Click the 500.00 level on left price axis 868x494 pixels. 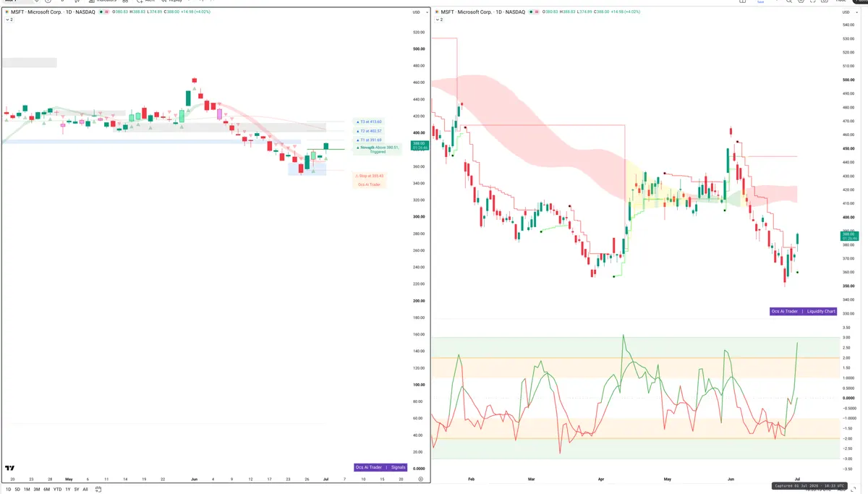coord(419,49)
